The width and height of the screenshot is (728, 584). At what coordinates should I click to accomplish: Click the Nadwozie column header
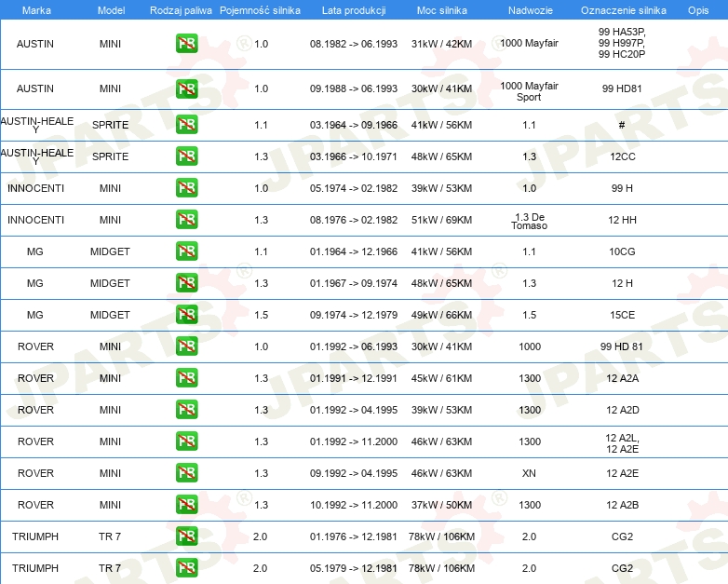[531, 10]
